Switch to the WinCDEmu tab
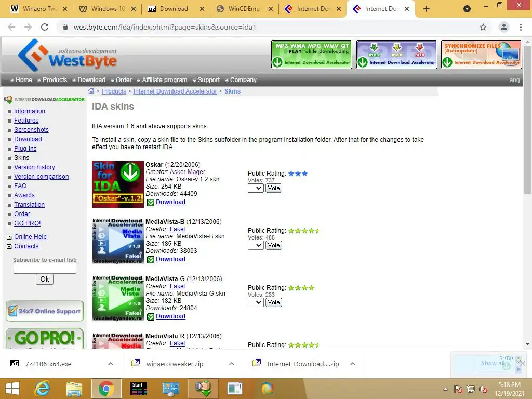532x399 pixels. click(x=244, y=9)
